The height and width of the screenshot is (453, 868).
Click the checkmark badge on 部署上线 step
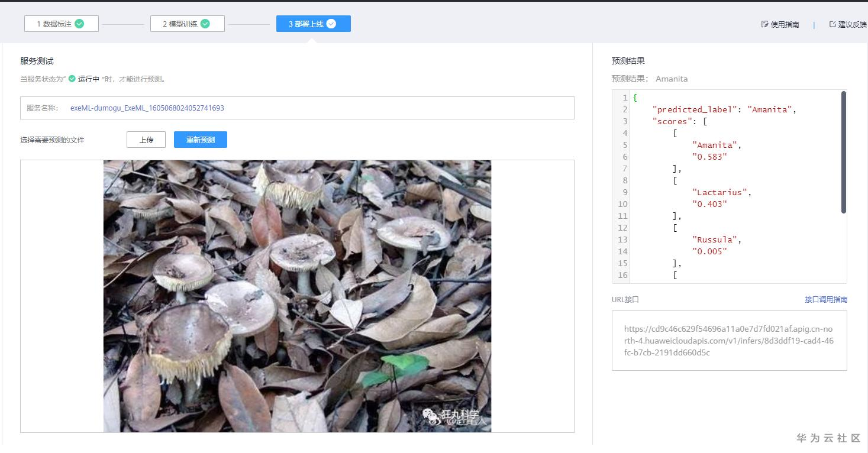click(x=331, y=23)
